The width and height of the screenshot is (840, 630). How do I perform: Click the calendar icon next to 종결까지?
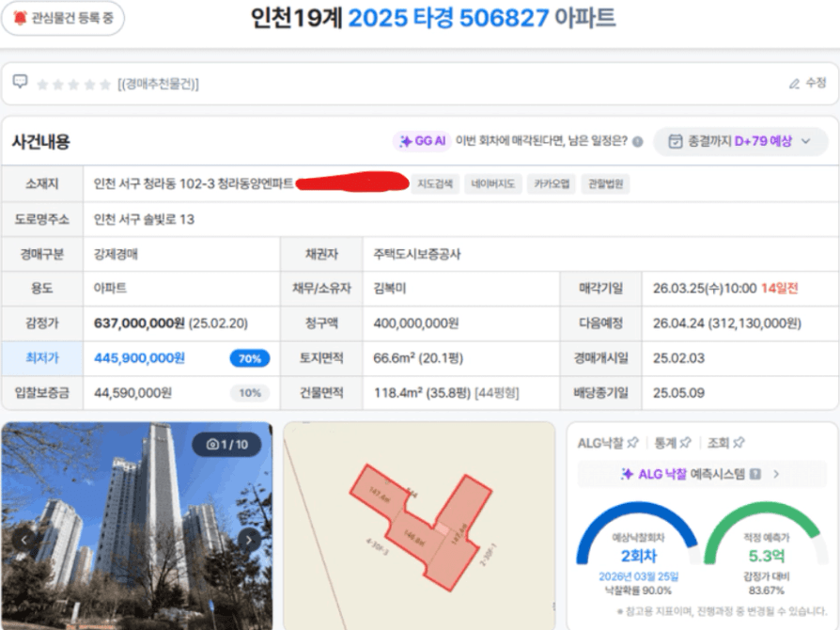[x=675, y=142]
